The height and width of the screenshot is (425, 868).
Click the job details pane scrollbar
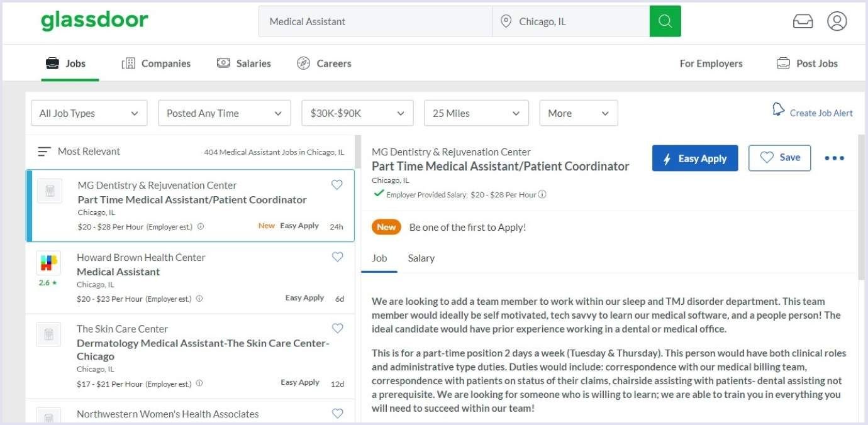coord(861,207)
